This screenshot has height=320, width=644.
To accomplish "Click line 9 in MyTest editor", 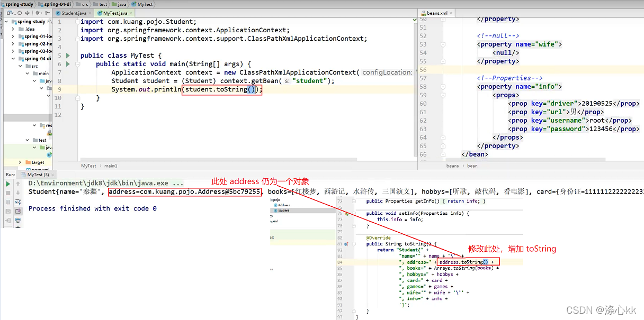I will tap(236, 89).
